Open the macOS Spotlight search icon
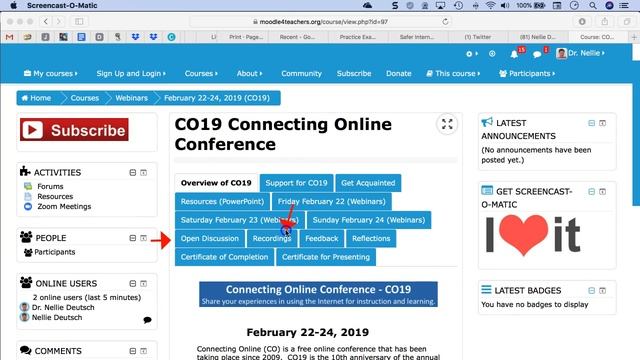This screenshot has height=360, width=640. point(593,5)
